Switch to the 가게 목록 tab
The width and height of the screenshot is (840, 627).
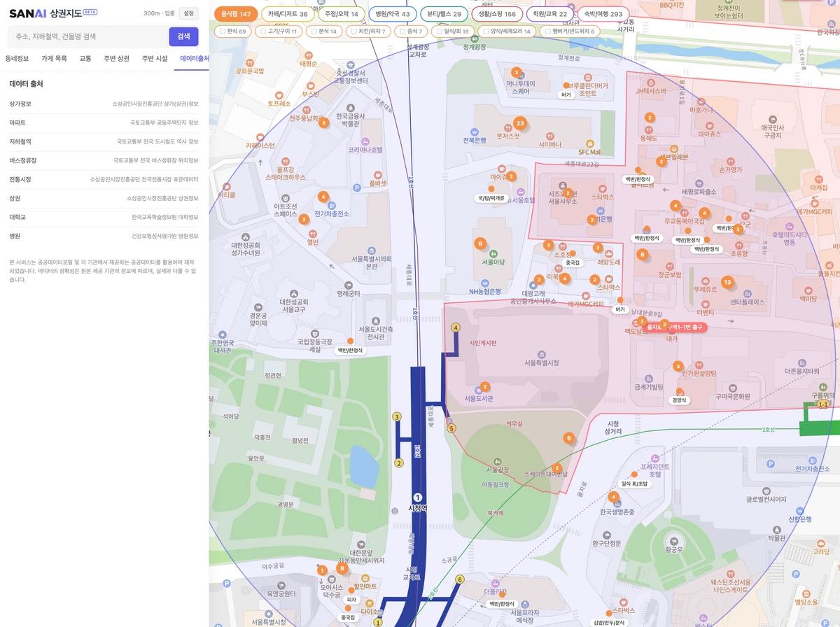54,59
